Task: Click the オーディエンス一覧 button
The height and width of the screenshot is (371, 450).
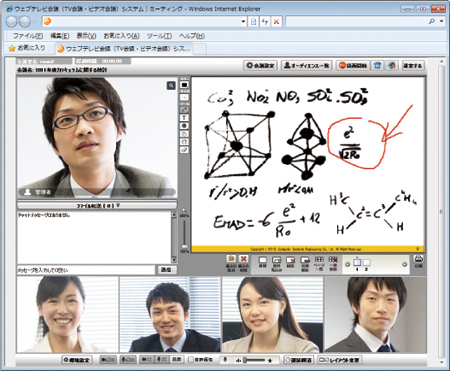Action: (x=307, y=65)
